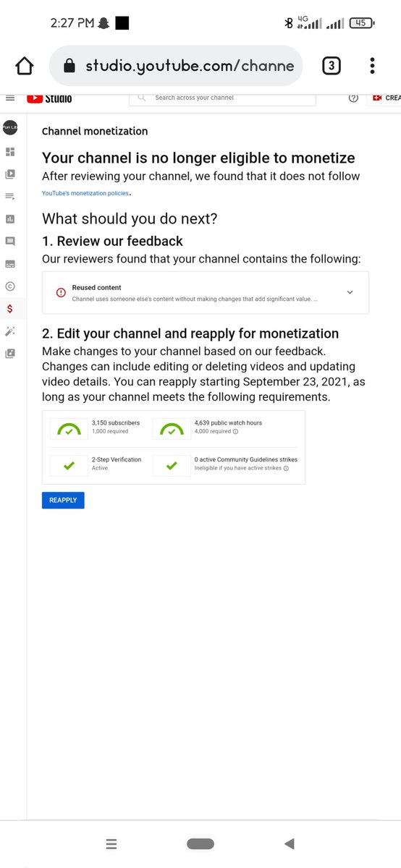The width and height of the screenshot is (401, 868).
Task: Open the Customization wand icon in sidebar
Action: point(10,331)
